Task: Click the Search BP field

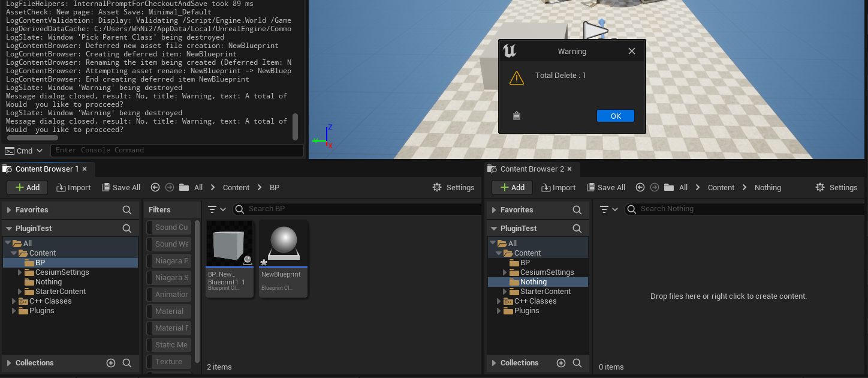Action: coord(357,209)
